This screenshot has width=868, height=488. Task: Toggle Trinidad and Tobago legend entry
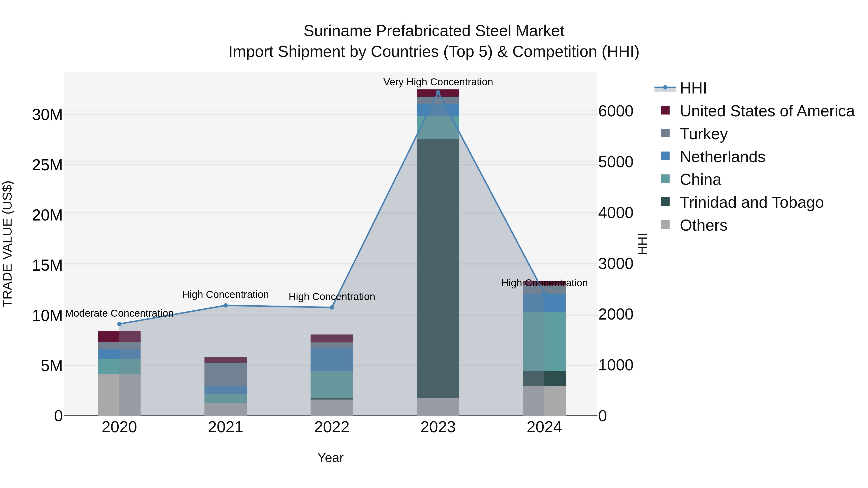(742, 202)
